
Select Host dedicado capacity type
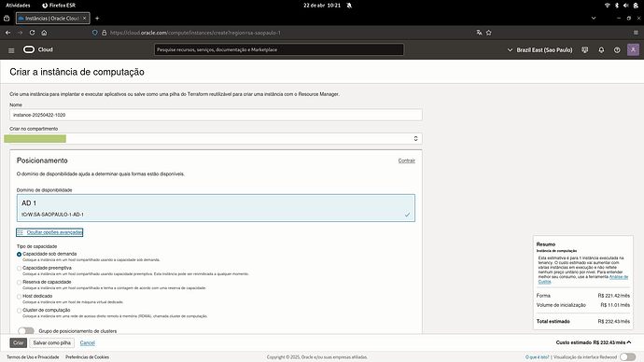point(19,297)
